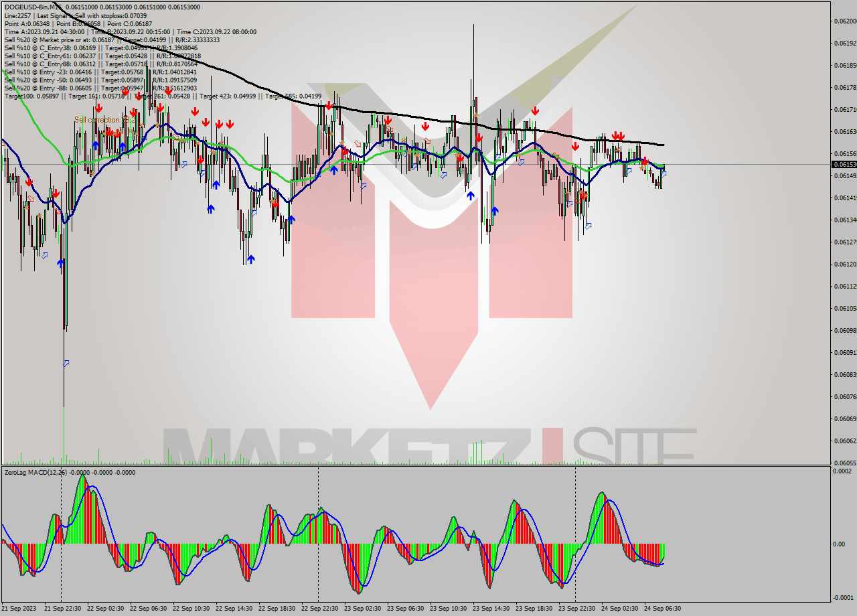Click the 'Point C:0.06187' label
Viewport: 857px width, 616px height.
click(x=129, y=23)
